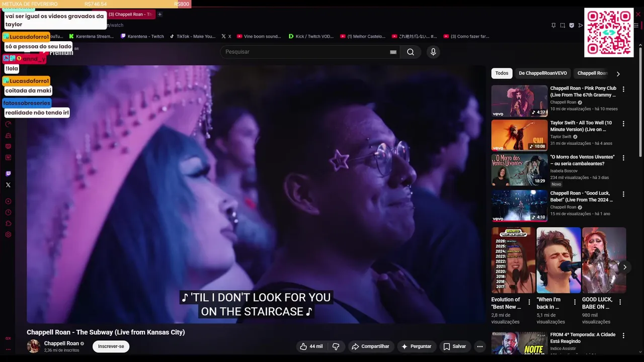This screenshot has height=362, width=644.
Task: Open the TikTok - Make You bookmark
Action: (x=192, y=36)
